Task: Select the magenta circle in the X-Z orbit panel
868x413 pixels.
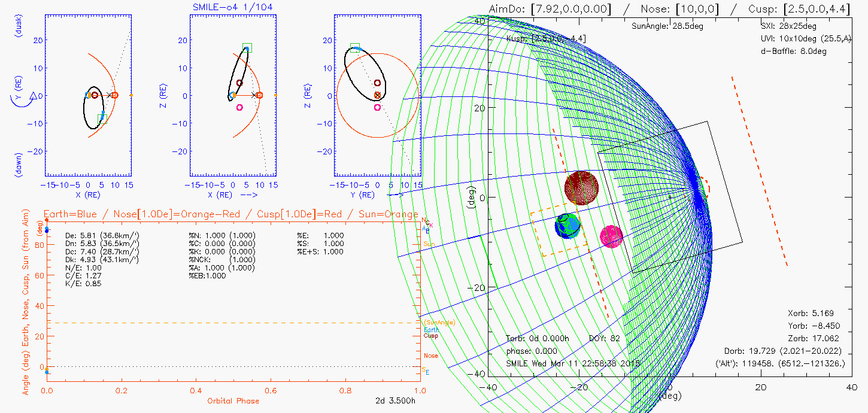Action: coord(239,108)
